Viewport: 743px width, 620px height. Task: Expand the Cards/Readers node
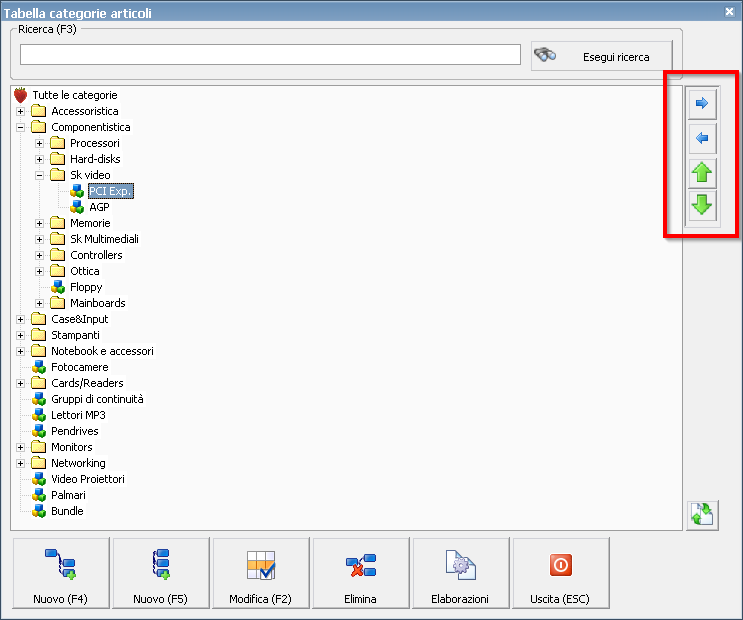(20, 383)
